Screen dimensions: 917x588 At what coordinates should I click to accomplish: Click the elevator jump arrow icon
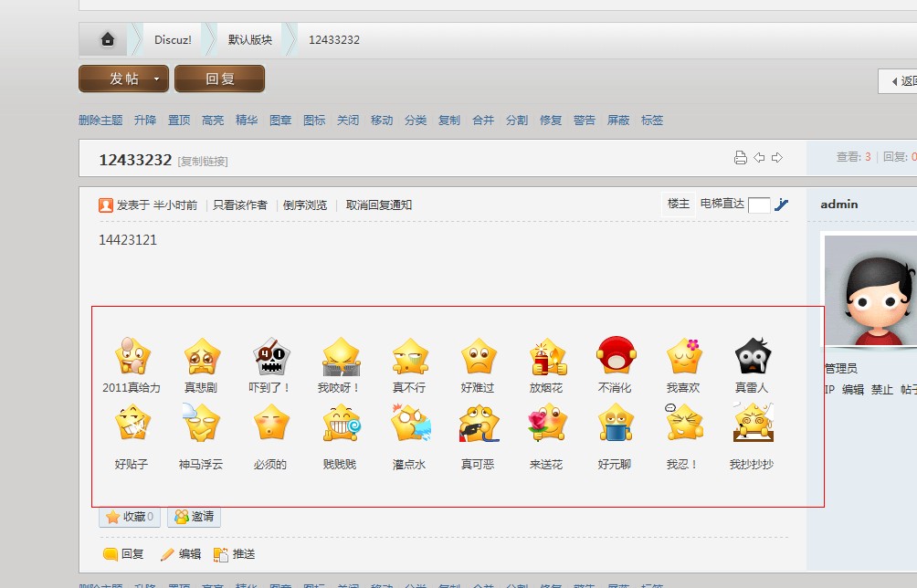[x=781, y=205]
